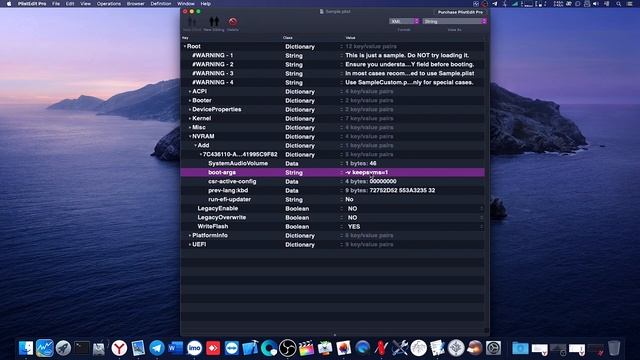This screenshot has height=360, width=640.
Task: Click value 'Use SampleCustom.p...nly for special cases.'
Action: [x=409, y=82]
